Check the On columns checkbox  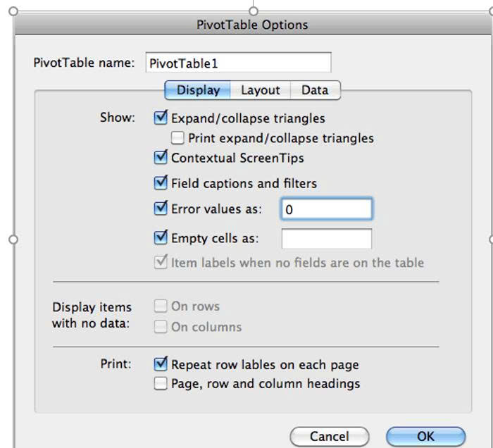pyautogui.click(x=161, y=327)
